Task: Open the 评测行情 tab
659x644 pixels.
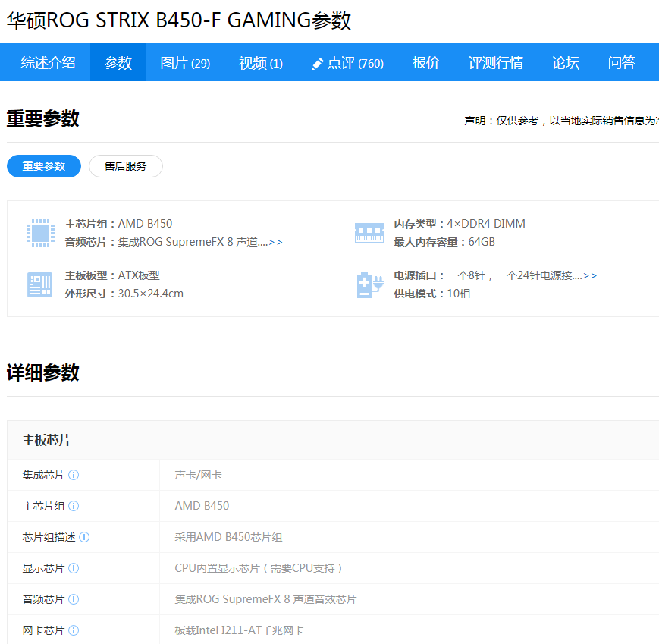Action: coord(496,63)
